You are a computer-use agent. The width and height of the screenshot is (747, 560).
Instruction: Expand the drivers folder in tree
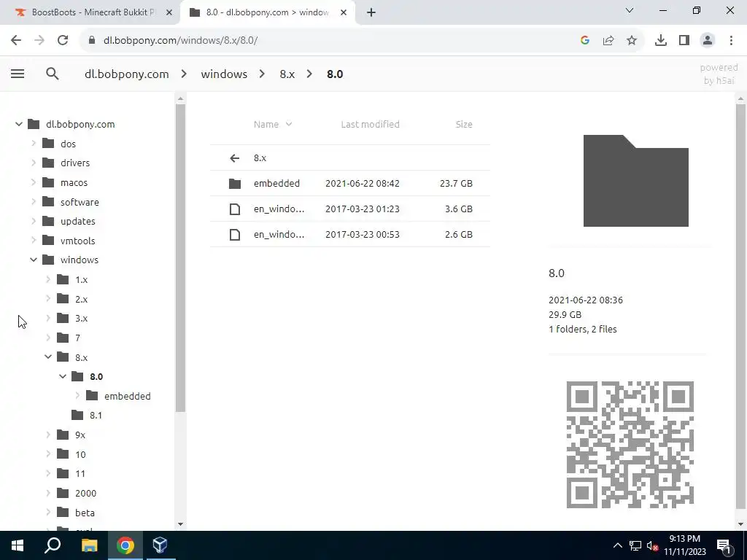coord(34,163)
